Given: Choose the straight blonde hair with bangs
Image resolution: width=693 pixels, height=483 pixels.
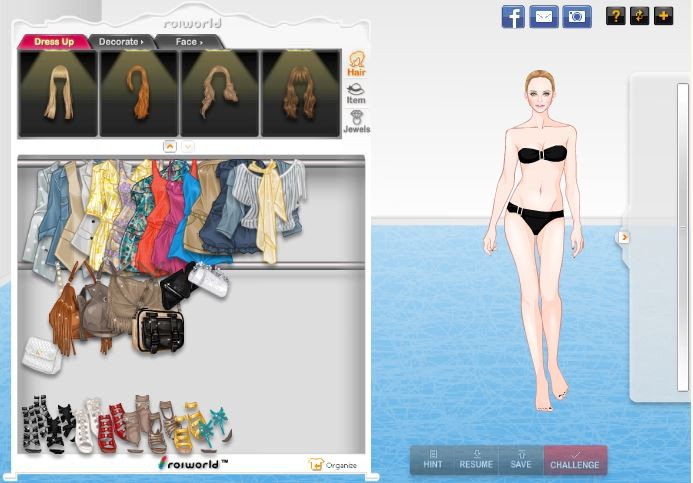Looking at the screenshot, I should pyautogui.click(x=58, y=93).
